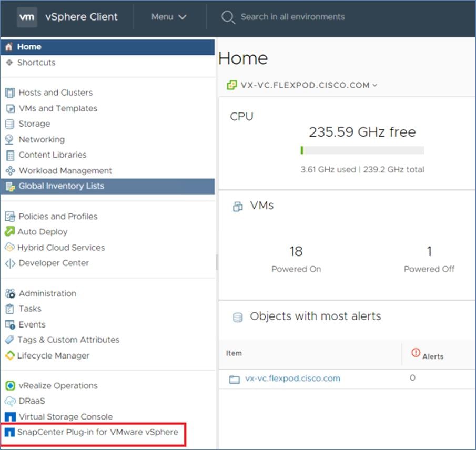
Task: Click the Tags & Custom Attributes tag icon
Action: click(x=9, y=340)
